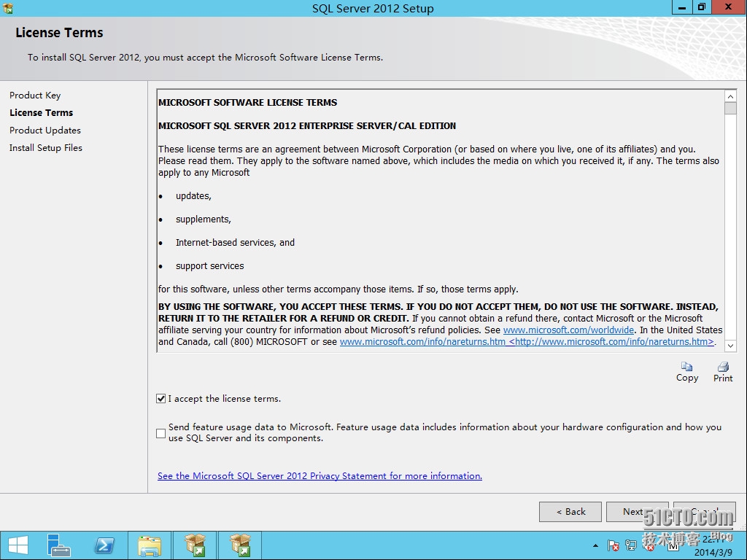The image size is (747, 560).
Task: Select Install Setup Files step in sidebar
Action: coord(46,148)
